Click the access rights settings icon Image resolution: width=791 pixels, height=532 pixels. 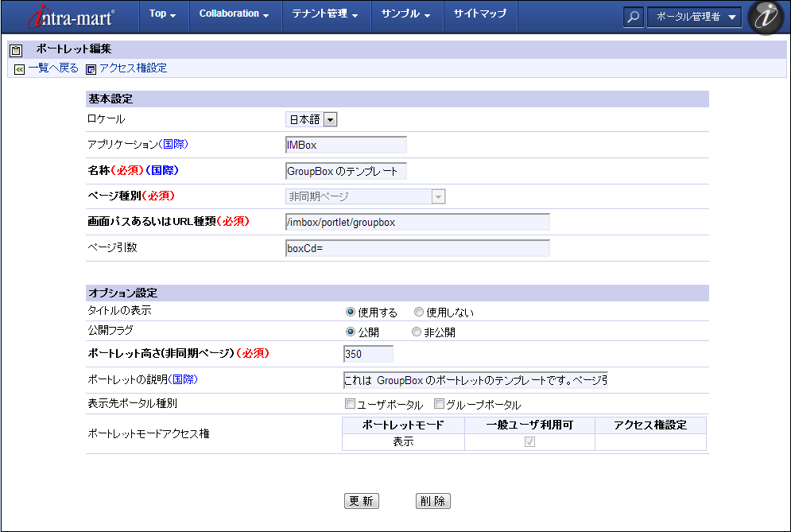91,69
